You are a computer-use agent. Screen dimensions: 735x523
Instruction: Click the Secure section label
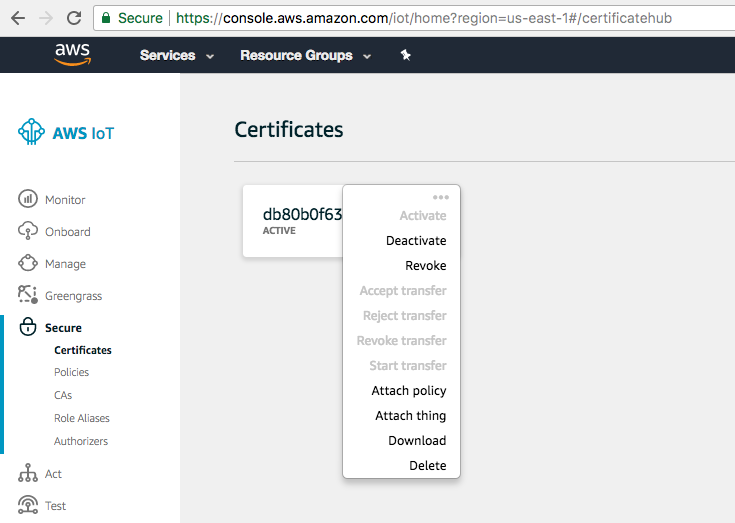(x=63, y=328)
